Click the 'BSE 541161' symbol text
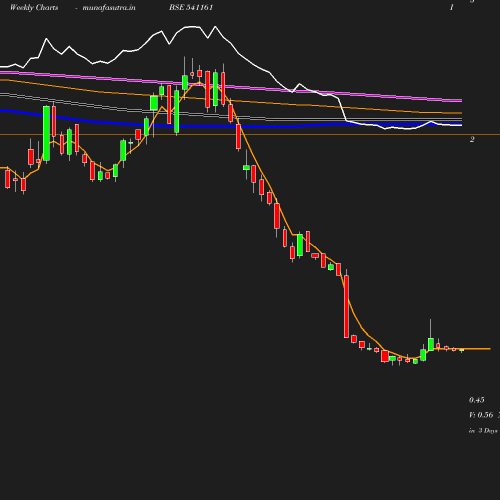The image size is (500, 500). coord(191,7)
